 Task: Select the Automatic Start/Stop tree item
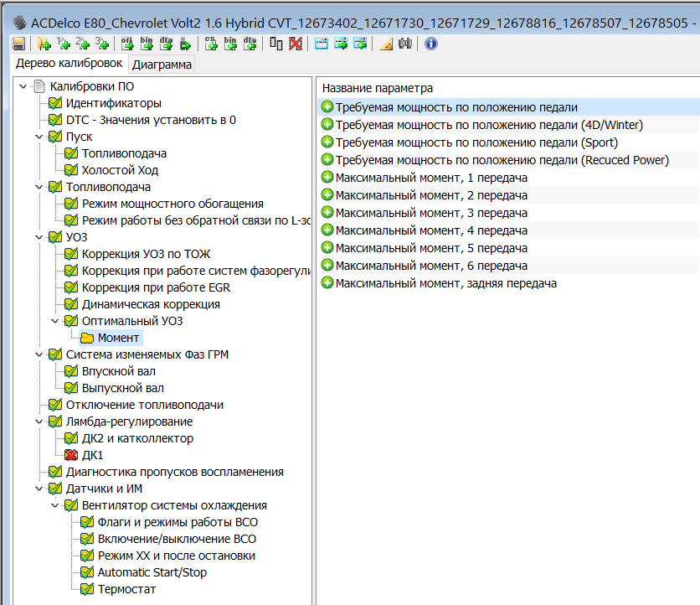[152, 572]
